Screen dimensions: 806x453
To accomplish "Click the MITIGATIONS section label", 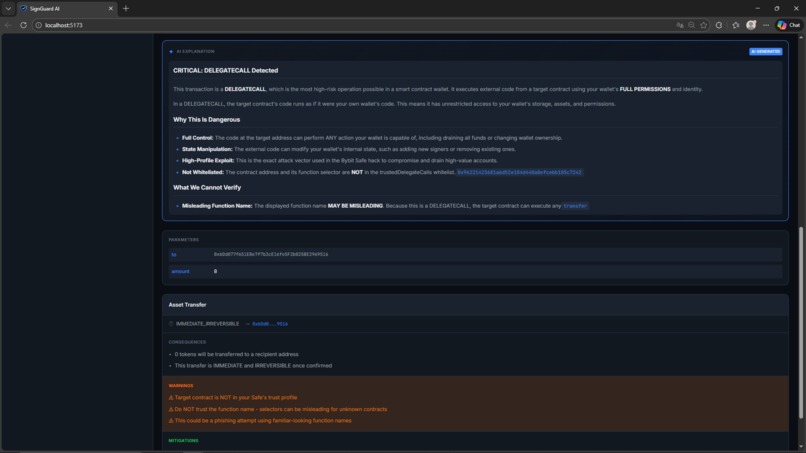I will pyautogui.click(x=184, y=441).
